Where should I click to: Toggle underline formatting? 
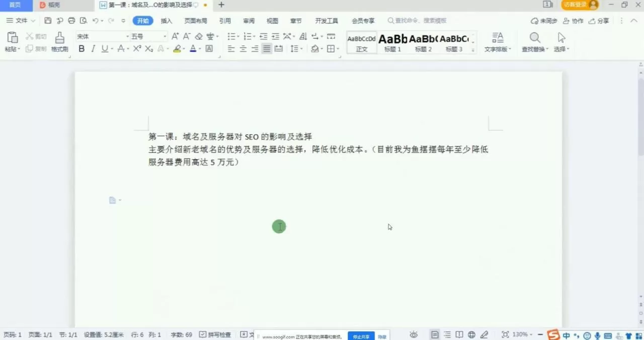[x=104, y=48]
